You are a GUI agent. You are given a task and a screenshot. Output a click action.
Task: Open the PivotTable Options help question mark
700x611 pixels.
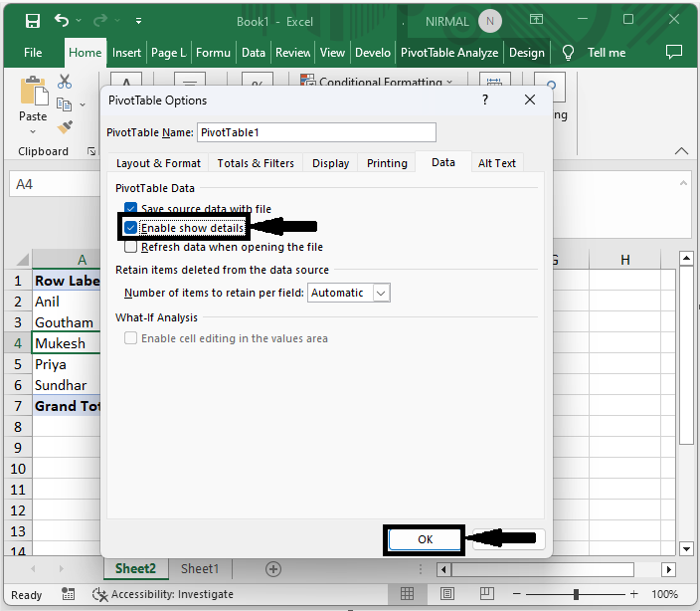pyautogui.click(x=485, y=101)
